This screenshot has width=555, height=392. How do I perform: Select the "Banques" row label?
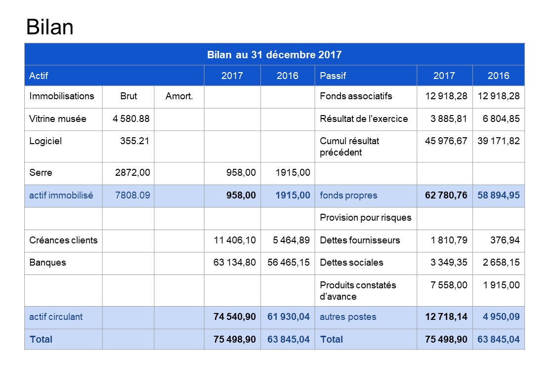click(x=47, y=263)
